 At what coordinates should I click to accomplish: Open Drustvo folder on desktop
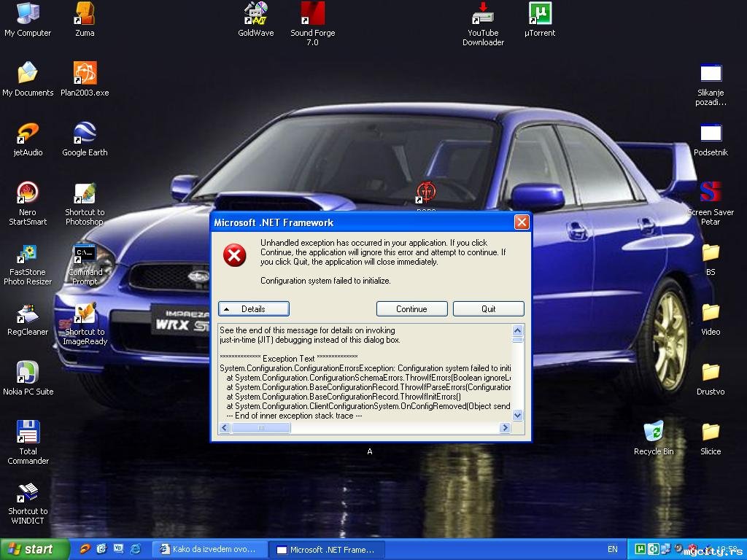711,378
